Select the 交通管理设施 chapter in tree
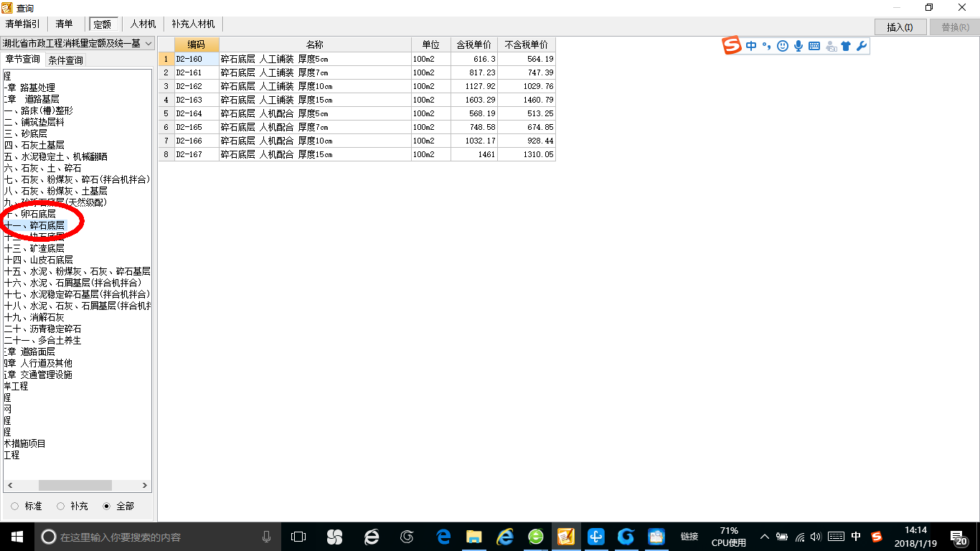 pyautogui.click(x=38, y=375)
